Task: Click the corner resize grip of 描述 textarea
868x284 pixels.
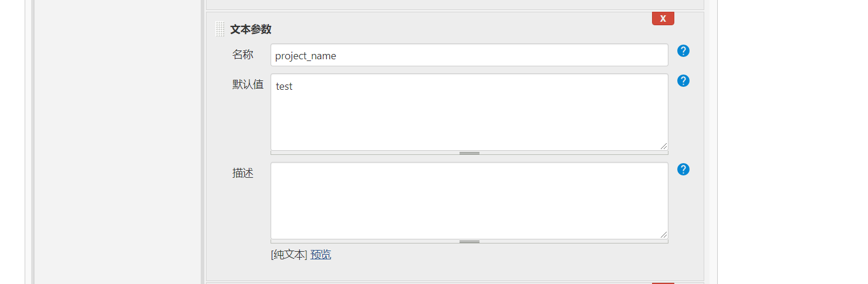Action: pos(664,235)
